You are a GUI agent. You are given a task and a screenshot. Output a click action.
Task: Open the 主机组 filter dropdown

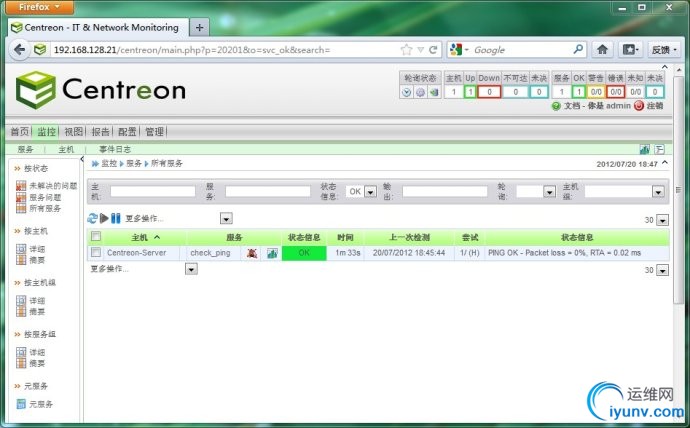[x=658, y=192]
